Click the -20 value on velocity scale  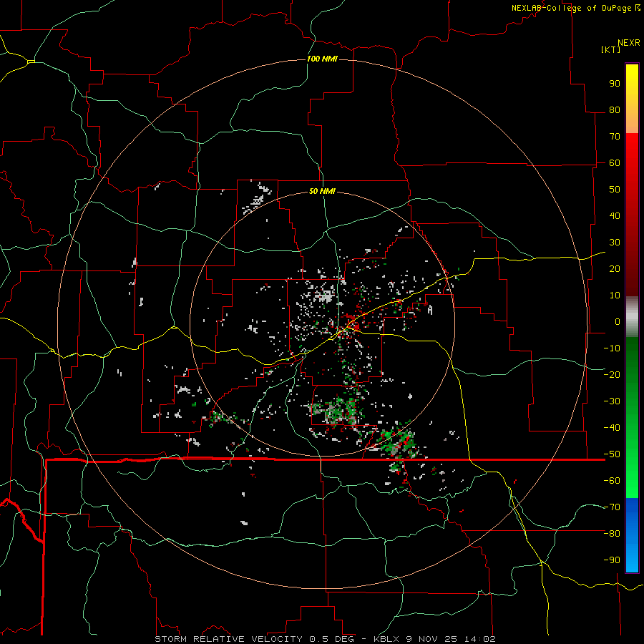(x=612, y=374)
